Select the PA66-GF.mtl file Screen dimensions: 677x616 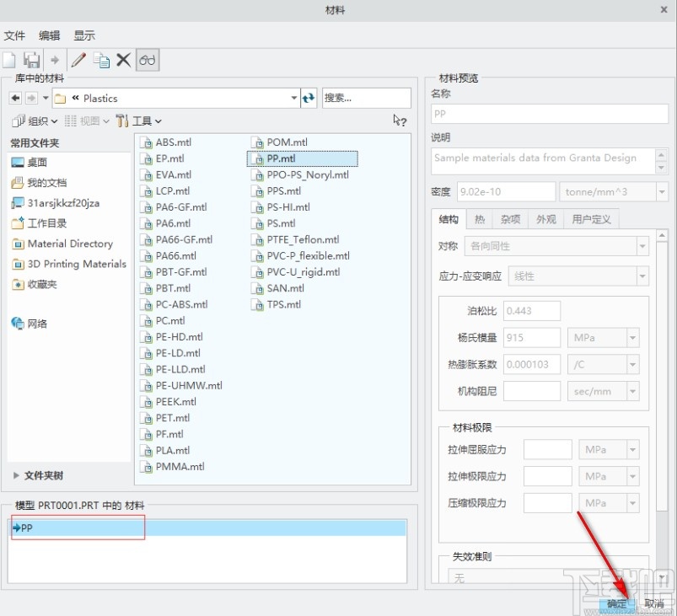coord(176,239)
